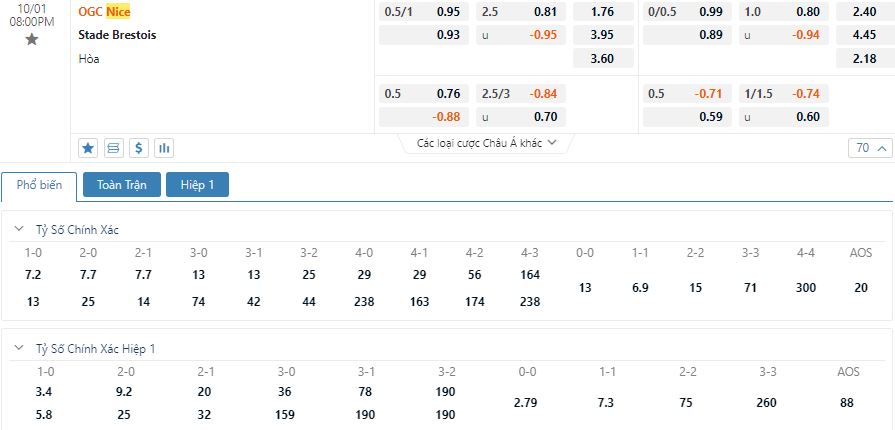The width and height of the screenshot is (895, 430).
Task: Open the bar chart statistics icon
Action: 164,148
